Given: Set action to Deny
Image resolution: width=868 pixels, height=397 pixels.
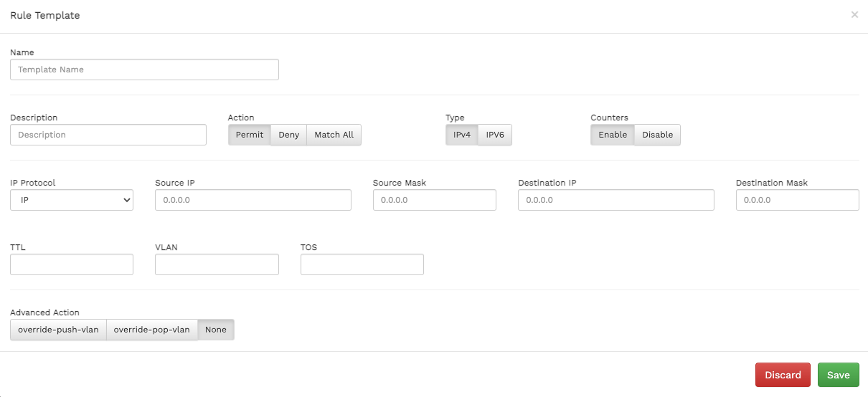Looking at the screenshot, I should pyautogui.click(x=288, y=135).
